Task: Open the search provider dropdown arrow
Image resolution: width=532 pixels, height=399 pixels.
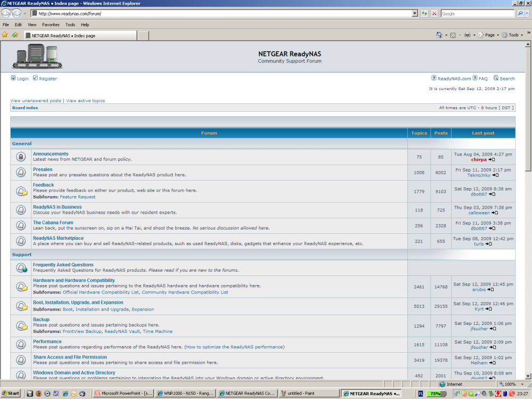Action: (527, 13)
